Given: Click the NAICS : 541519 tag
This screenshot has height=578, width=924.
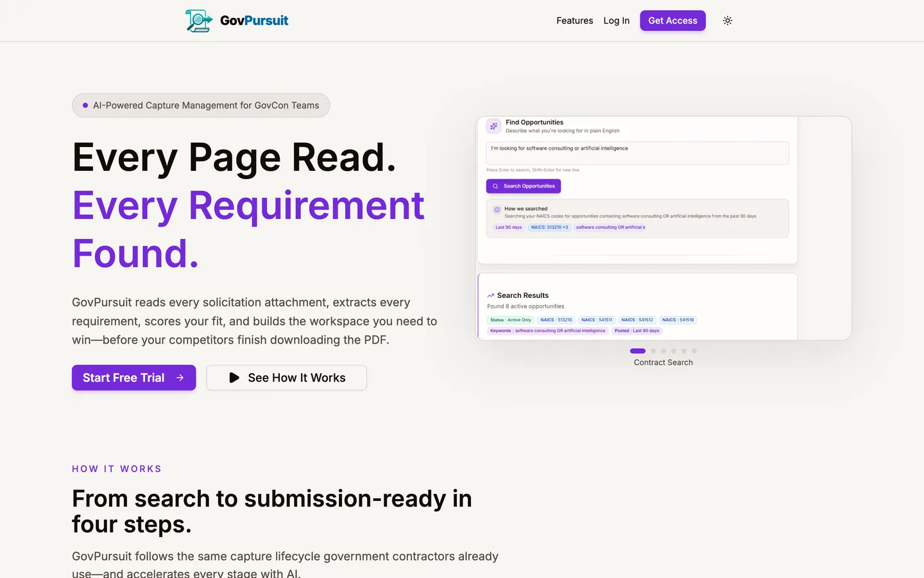Looking at the screenshot, I should pyautogui.click(x=678, y=320).
